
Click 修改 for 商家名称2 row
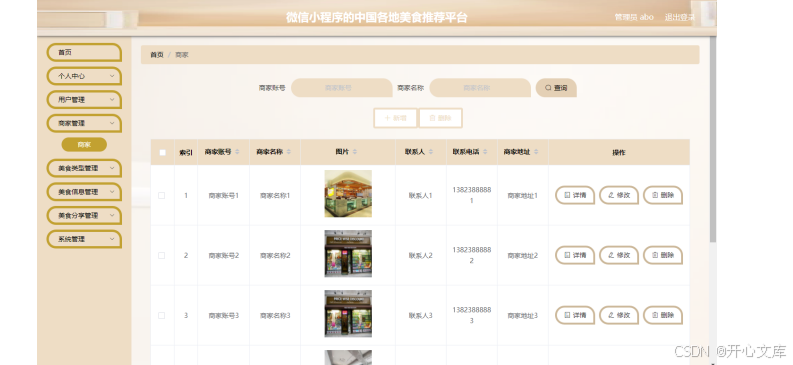(x=619, y=255)
